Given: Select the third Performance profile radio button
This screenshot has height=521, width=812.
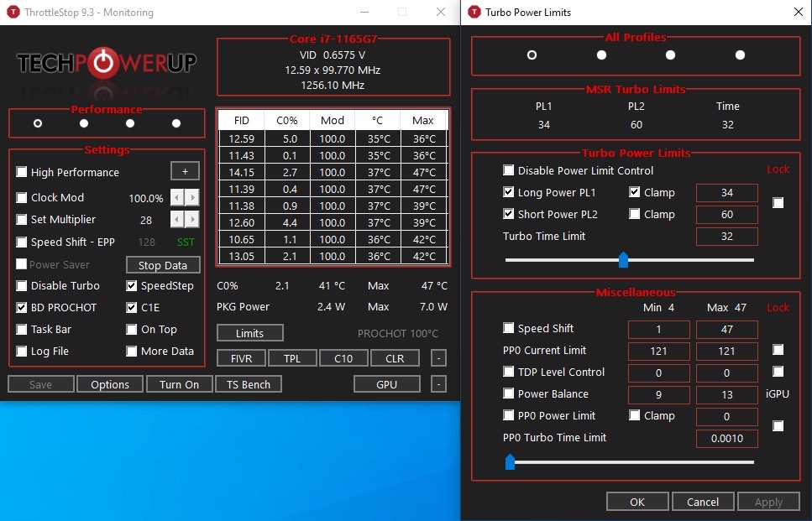Looking at the screenshot, I should point(130,123).
